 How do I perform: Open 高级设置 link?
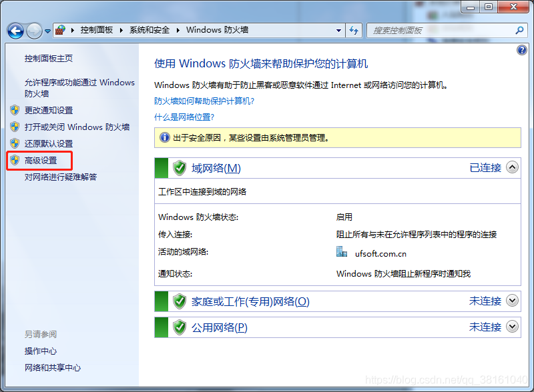41,160
